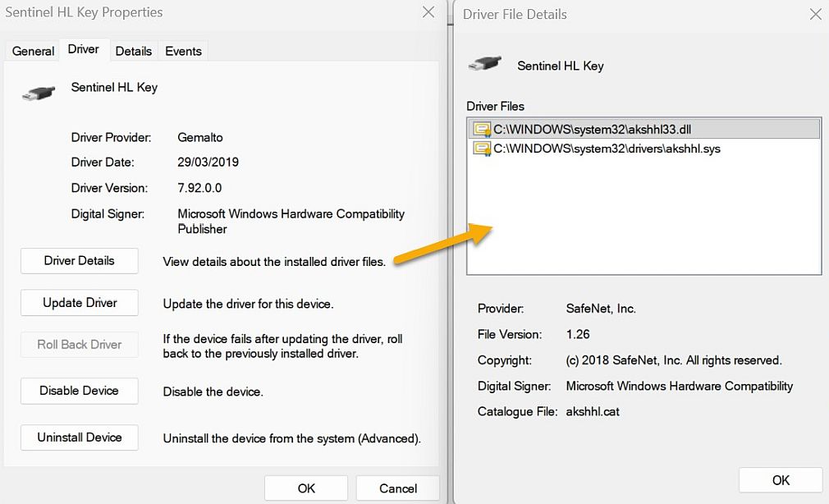Select the Driver tab
829x504 pixels.
(x=83, y=49)
